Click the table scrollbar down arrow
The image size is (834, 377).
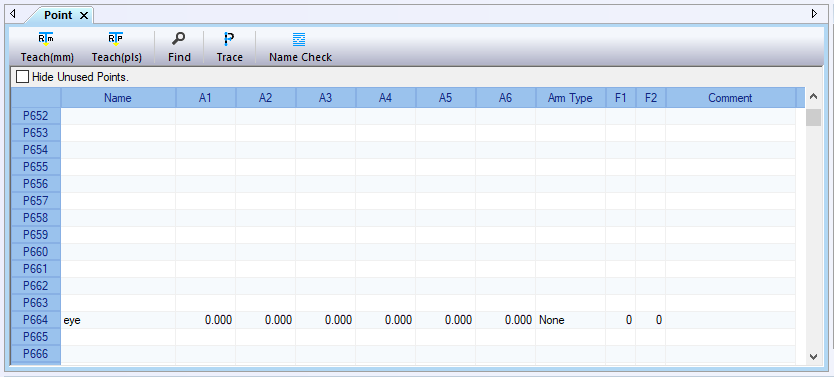[813, 356]
